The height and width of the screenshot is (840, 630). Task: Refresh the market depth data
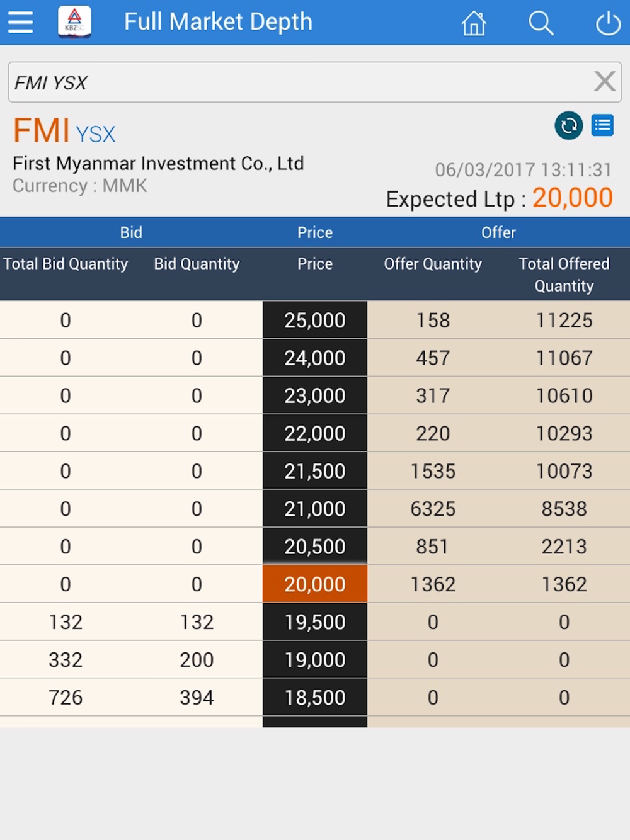(568, 125)
